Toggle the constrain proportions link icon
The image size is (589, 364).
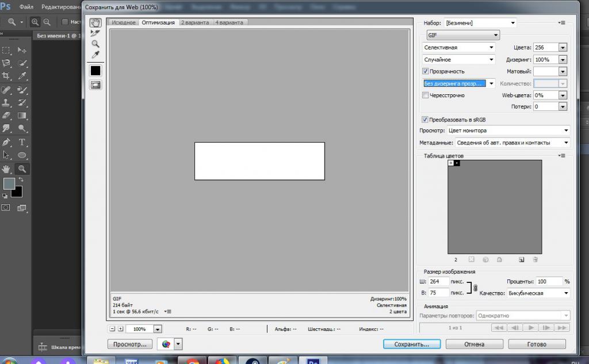pyautogui.click(x=475, y=288)
